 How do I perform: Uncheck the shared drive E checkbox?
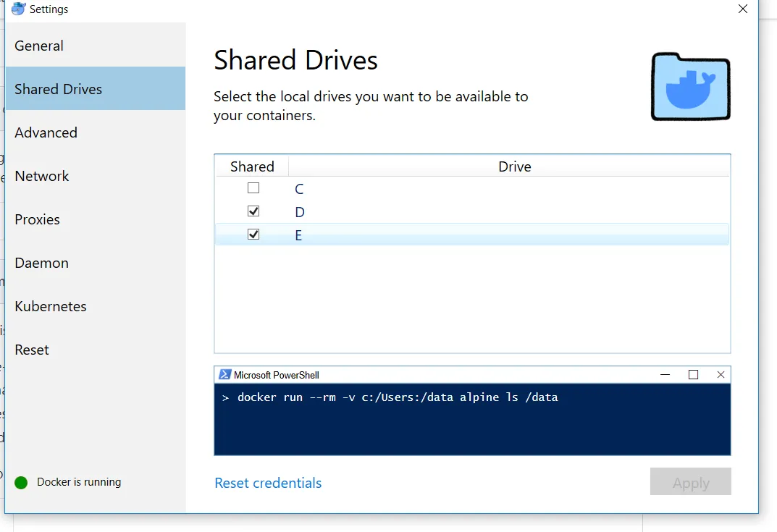(x=253, y=235)
